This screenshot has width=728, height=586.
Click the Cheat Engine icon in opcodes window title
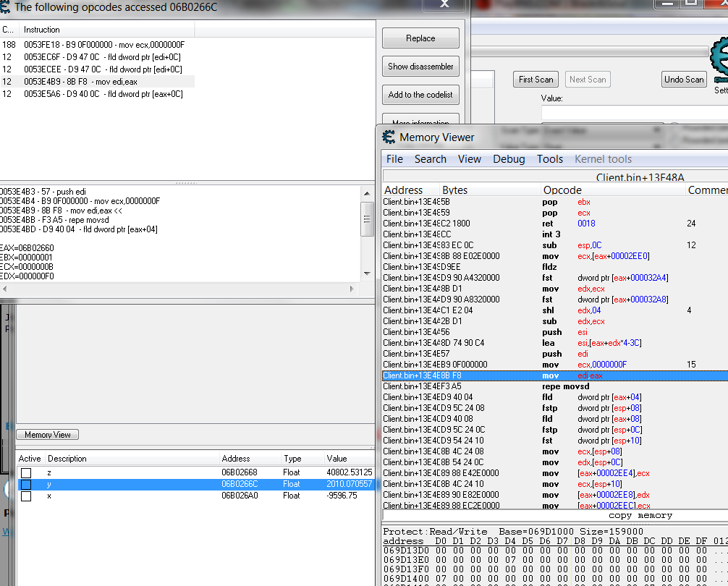point(6,7)
